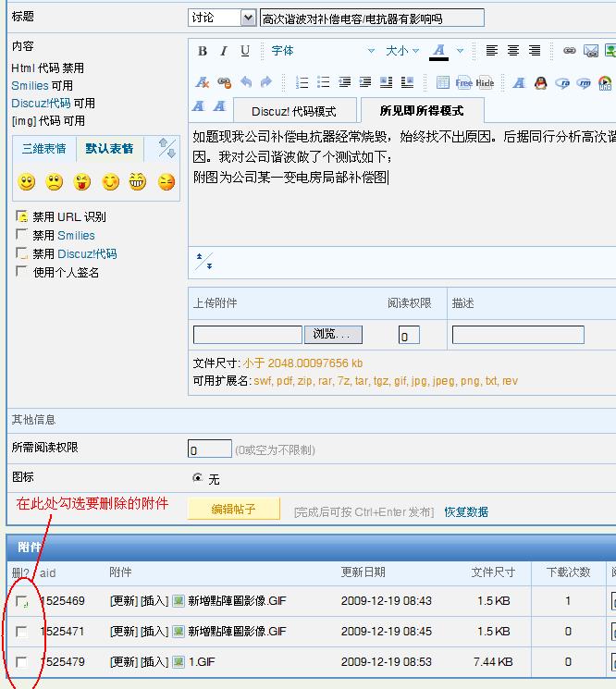Insert the big grin emoticon with teeth

(137, 181)
